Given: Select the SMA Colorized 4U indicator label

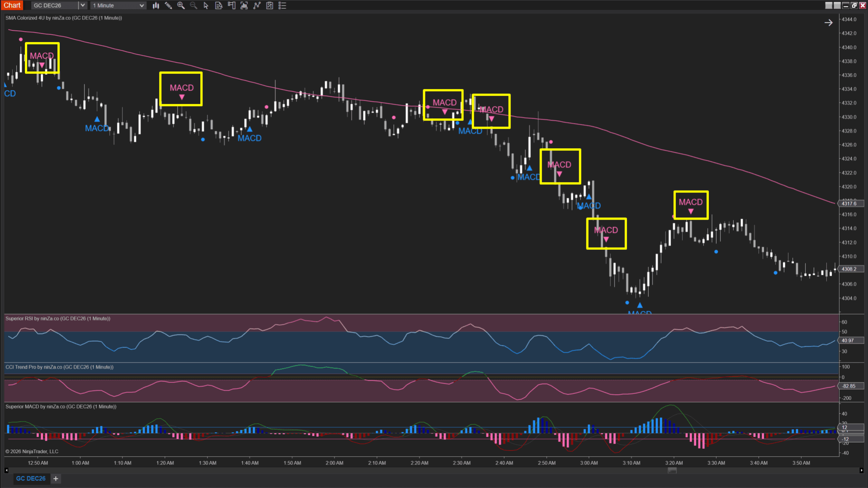Looking at the screenshot, I should tap(64, 18).
